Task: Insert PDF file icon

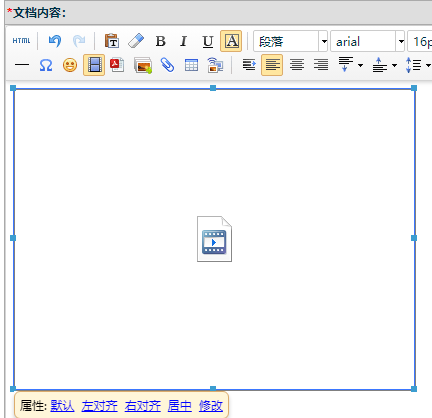Action: tap(117, 65)
